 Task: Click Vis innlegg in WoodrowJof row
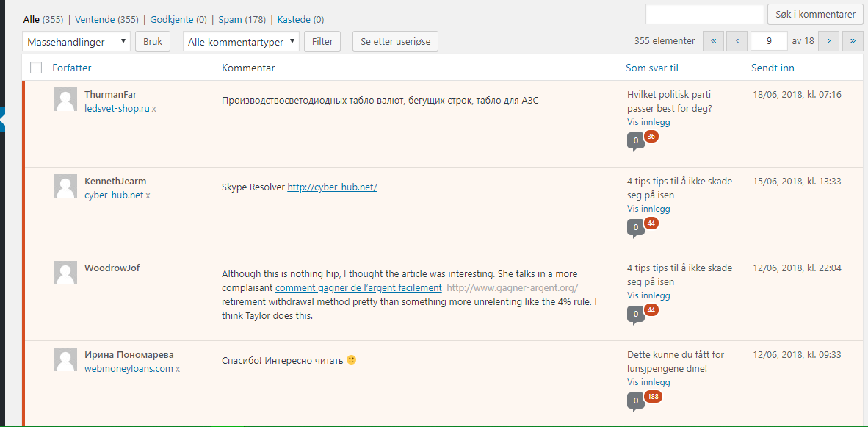coord(648,295)
